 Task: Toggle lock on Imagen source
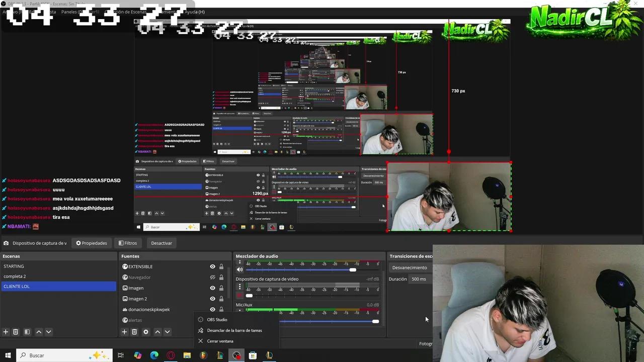pyautogui.click(x=221, y=288)
